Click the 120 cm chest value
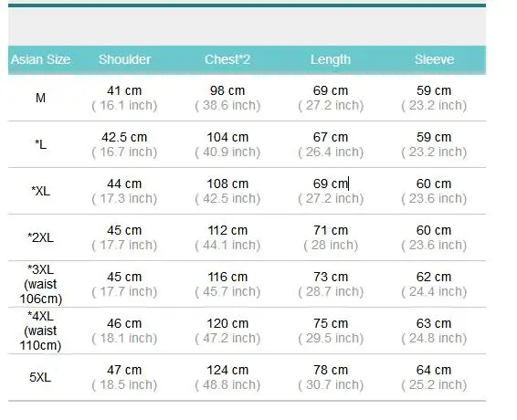The width and height of the screenshot is (517, 420). coord(227,323)
